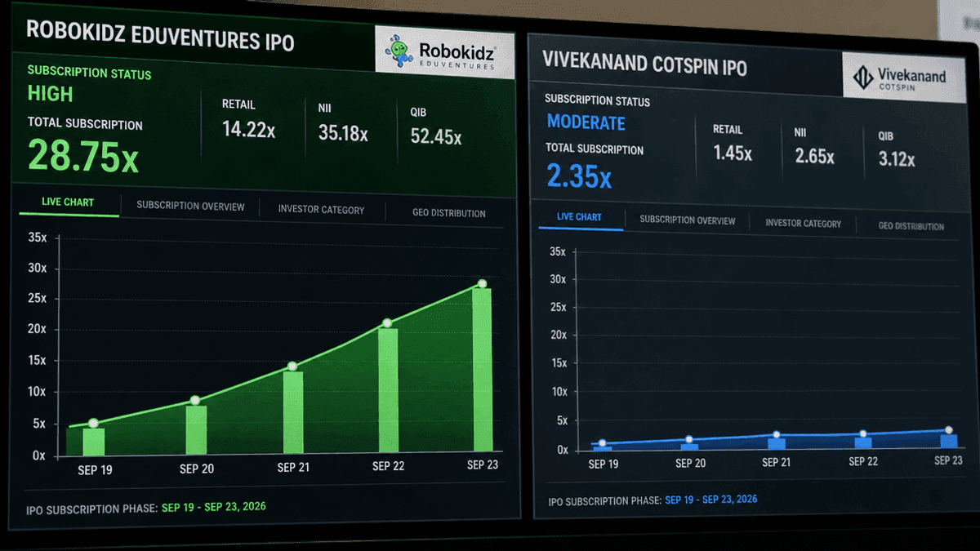Click the SEP 19 data point on Robokidz chart
This screenshot has height=551, width=980.
pos(93,424)
